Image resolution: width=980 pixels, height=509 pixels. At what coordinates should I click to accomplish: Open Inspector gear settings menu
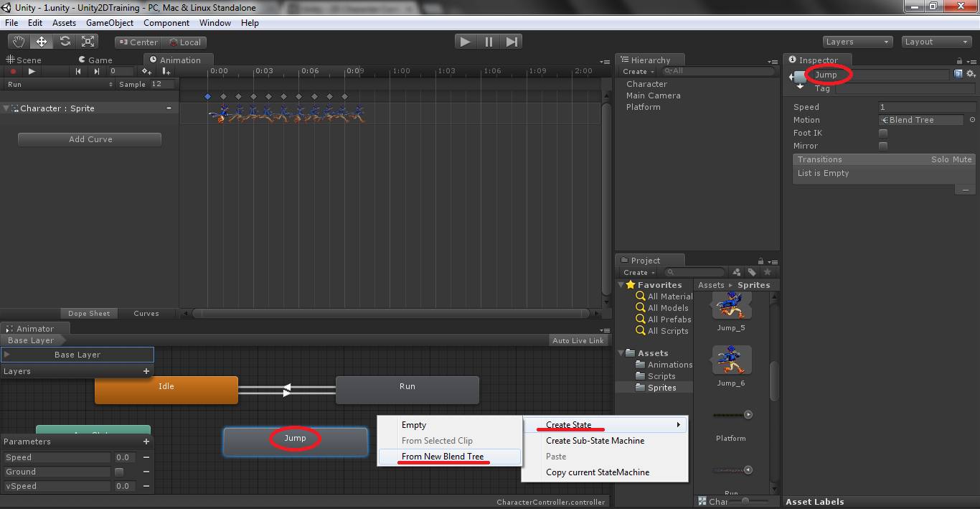[x=971, y=74]
